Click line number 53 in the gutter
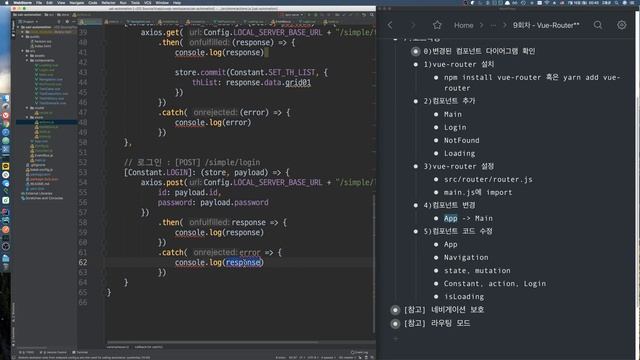The height and width of the screenshot is (360, 640). [83, 172]
